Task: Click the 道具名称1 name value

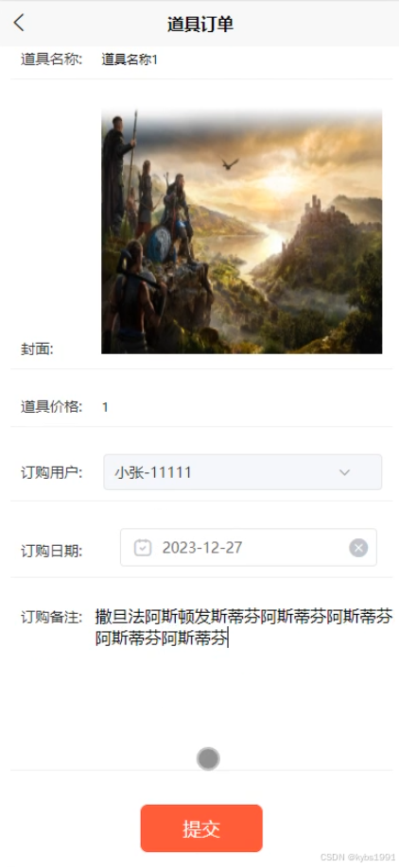Action: pyautogui.click(x=130, y=60)
